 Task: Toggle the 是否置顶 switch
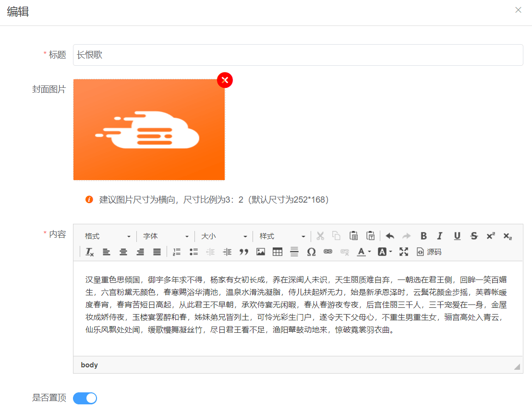[85, 398]
